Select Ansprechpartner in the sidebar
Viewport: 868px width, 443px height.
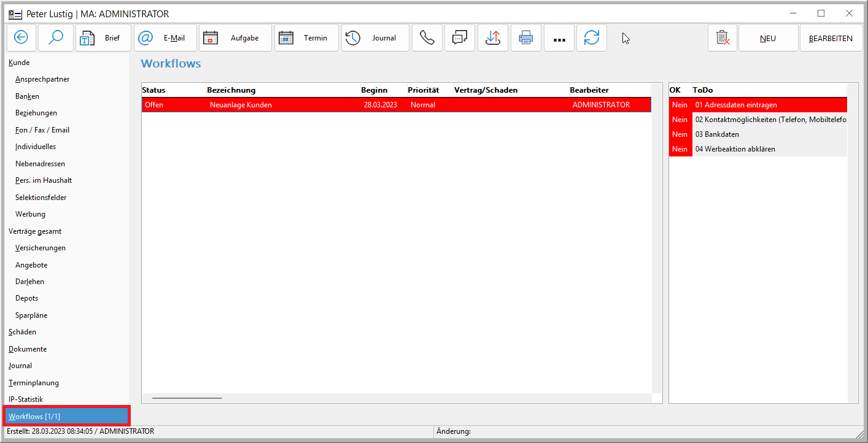[42, 79]
